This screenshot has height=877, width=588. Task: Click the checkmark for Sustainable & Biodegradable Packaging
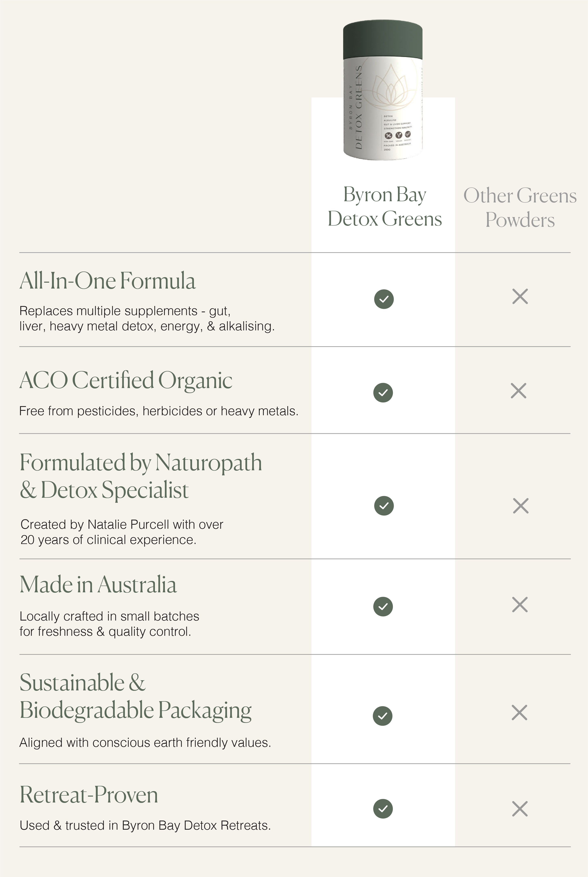click(383, 716)
